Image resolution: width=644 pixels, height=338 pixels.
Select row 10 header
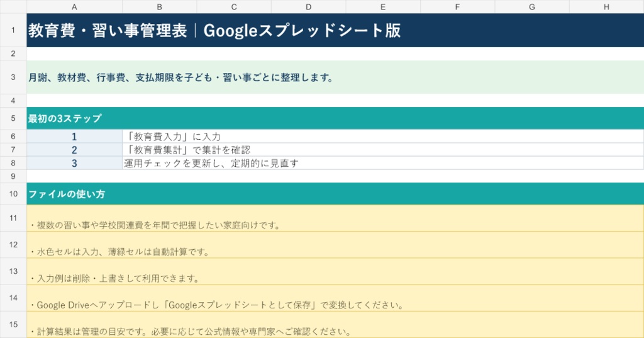click(13, 194)
